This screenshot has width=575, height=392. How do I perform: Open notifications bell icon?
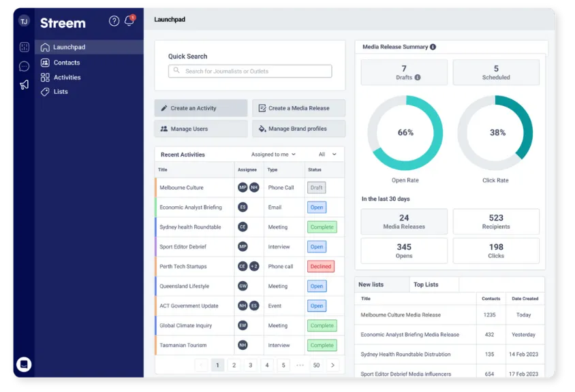(129, 20)
